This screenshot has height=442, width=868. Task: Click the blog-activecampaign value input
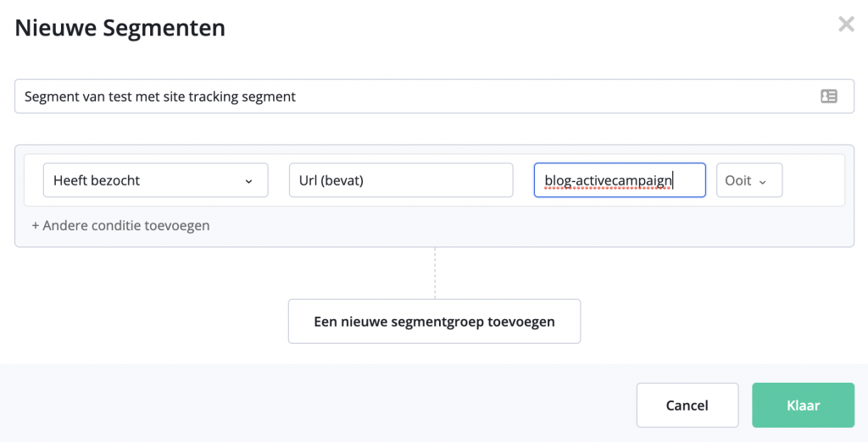coord(620,180)
